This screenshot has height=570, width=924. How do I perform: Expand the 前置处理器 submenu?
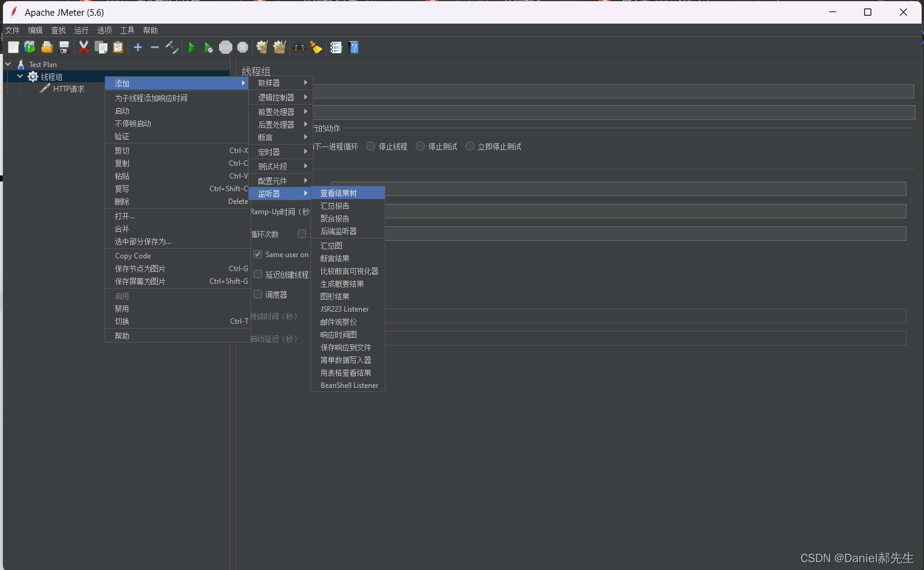pos(281,112)
